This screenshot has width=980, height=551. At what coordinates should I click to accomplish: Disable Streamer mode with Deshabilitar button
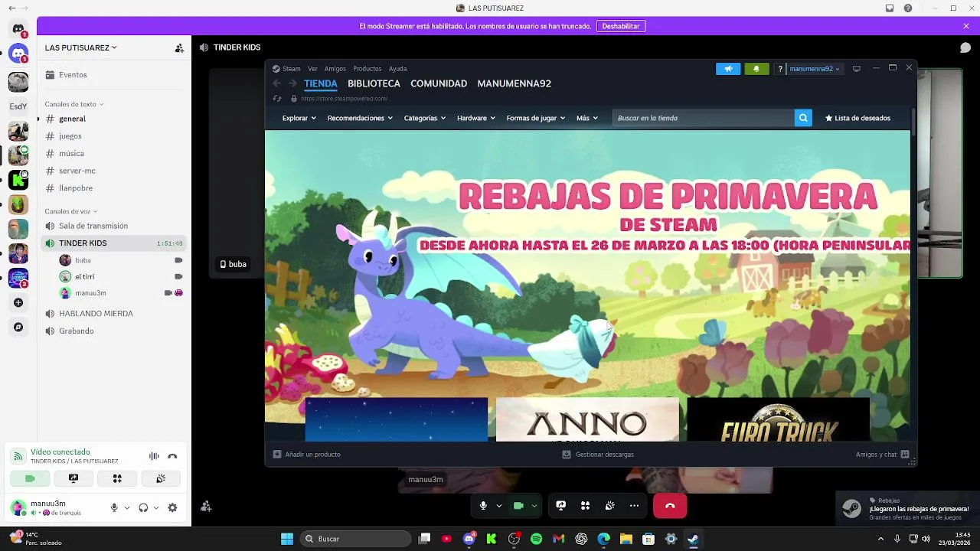pos(621,26)
